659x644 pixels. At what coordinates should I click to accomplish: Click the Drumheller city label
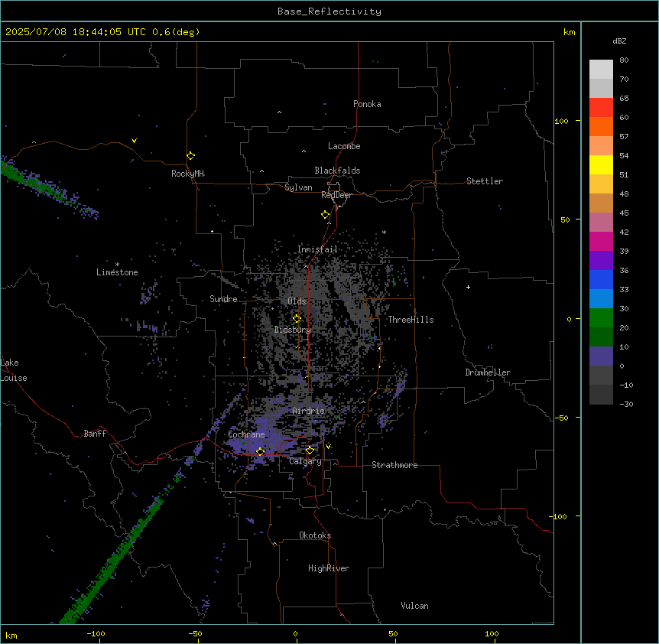[488, 372]
